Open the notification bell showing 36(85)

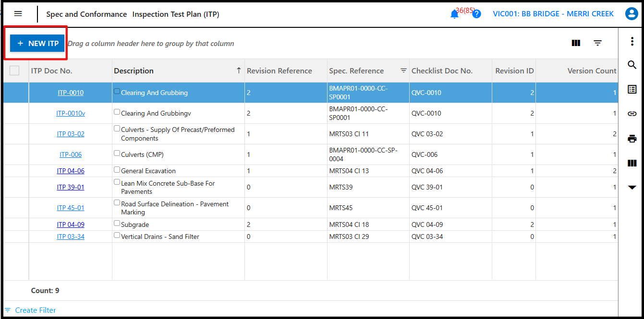(x=454, y=13)
